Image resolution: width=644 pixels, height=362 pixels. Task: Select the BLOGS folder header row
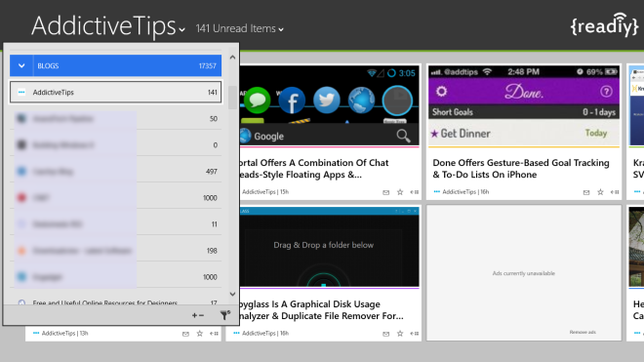point(115,65)
